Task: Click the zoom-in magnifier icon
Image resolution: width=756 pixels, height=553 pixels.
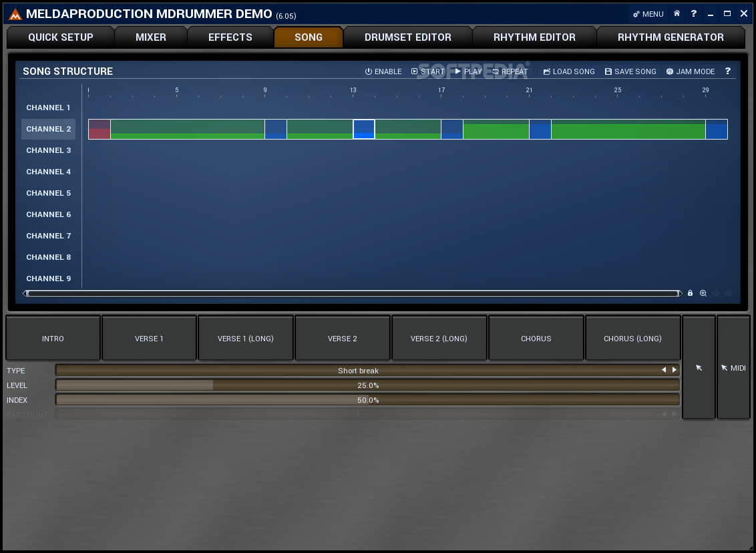Action: 703,293
